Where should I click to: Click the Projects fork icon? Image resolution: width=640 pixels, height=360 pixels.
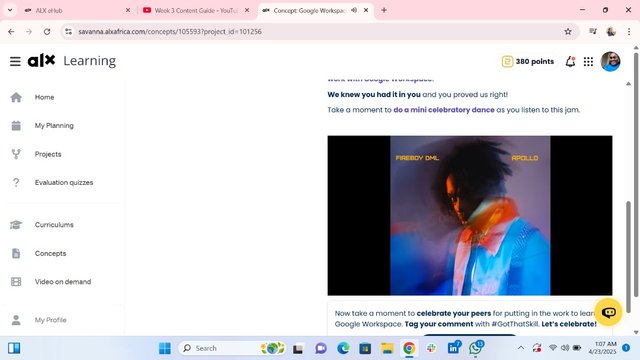click(x=16, y=154)
